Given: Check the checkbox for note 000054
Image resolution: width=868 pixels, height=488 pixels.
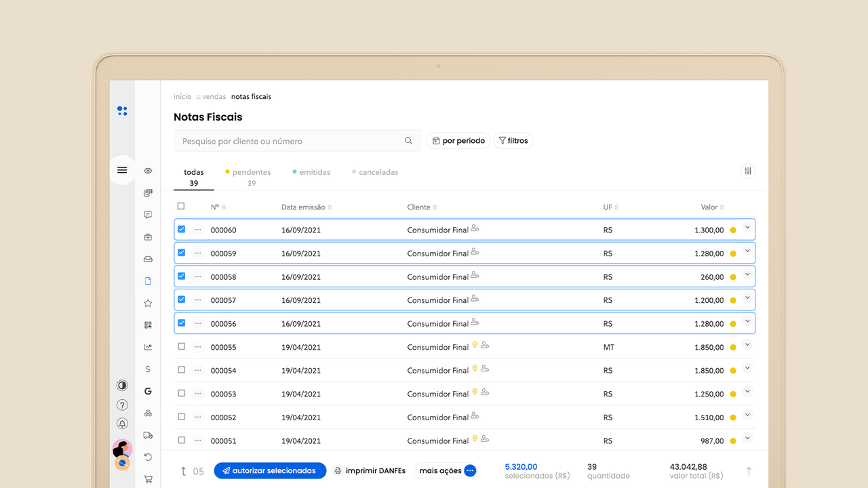Looking at the screenshot, I should (181, 370).
